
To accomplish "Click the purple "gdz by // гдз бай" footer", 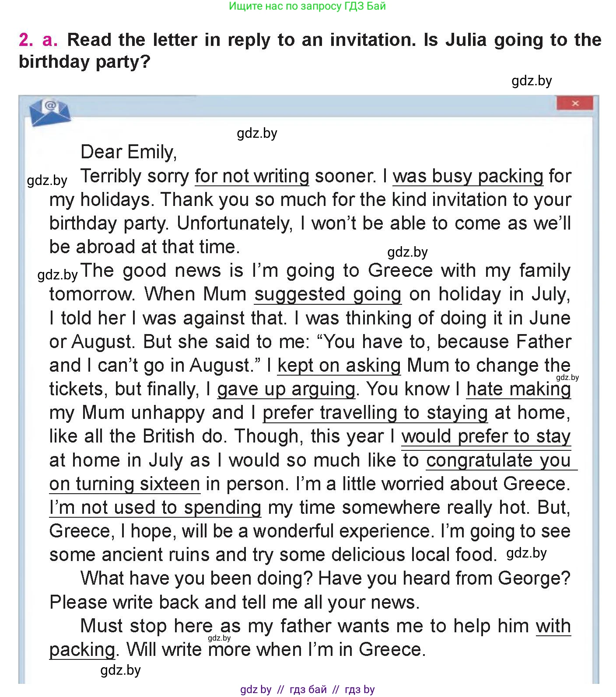I will coord(307,690).
